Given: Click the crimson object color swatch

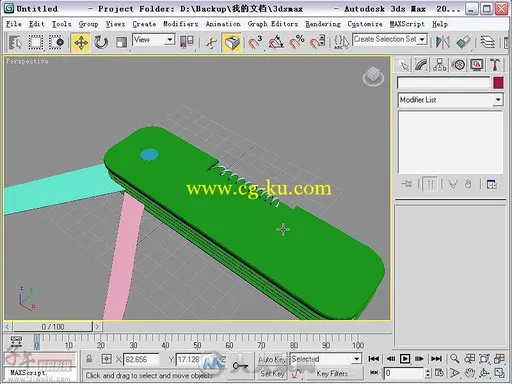Looking at the screenshot, I should click(498, 83).
